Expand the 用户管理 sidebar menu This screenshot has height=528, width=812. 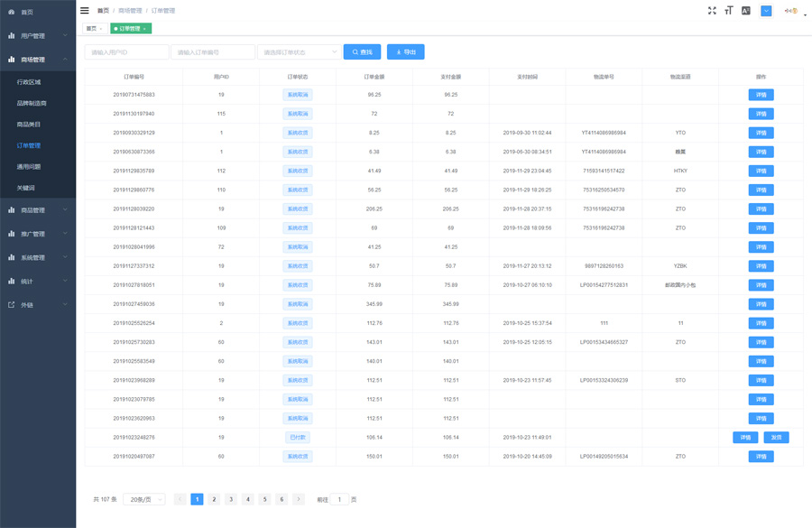click(38, 36)
